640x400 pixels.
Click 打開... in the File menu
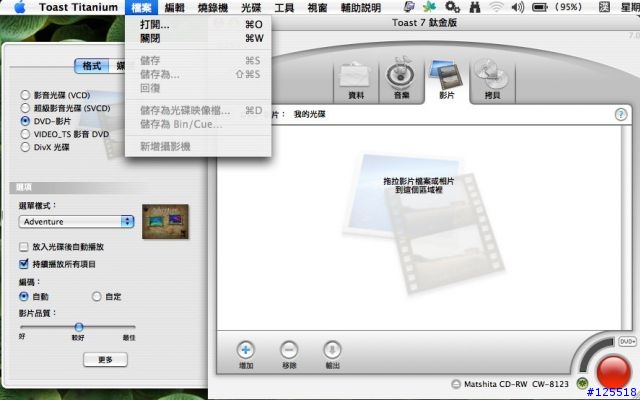pos(198,24)
